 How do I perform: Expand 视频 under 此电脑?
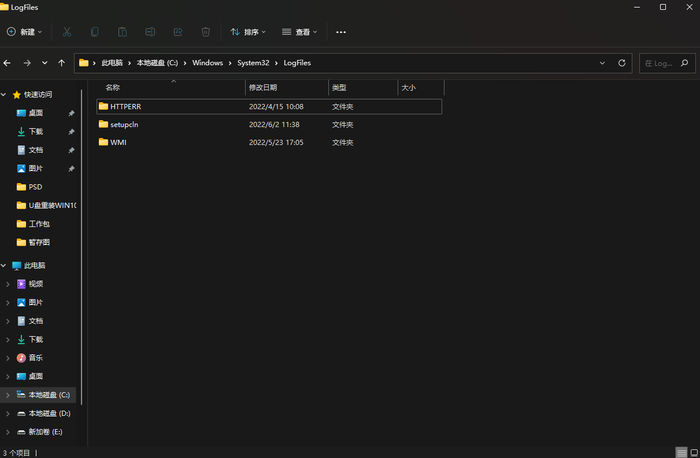point(8,284)
